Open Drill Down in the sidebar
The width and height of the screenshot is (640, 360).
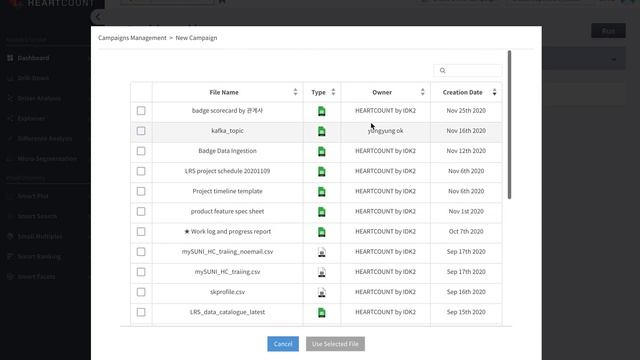click(33, 78)
